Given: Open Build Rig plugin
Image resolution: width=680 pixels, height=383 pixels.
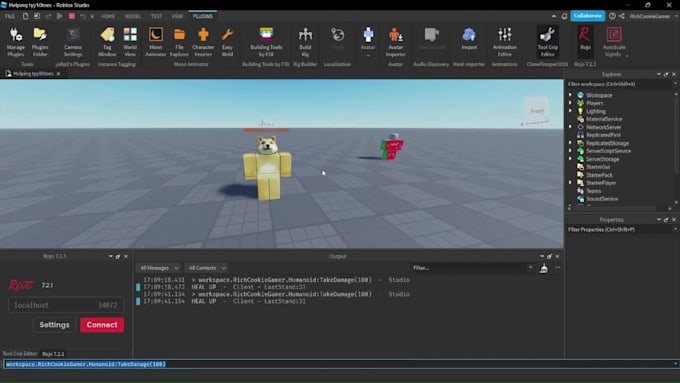Looking at the screenshot, I should [x=305, y=42].
